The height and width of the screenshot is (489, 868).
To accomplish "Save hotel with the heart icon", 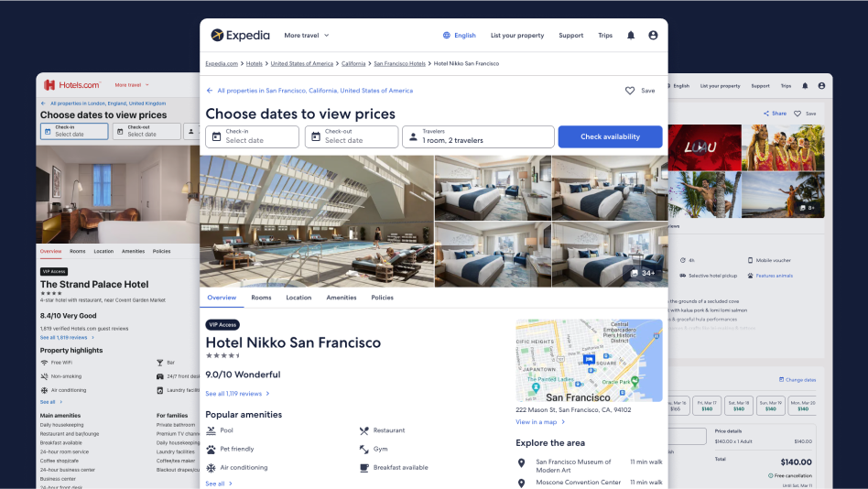I will 630,91.
